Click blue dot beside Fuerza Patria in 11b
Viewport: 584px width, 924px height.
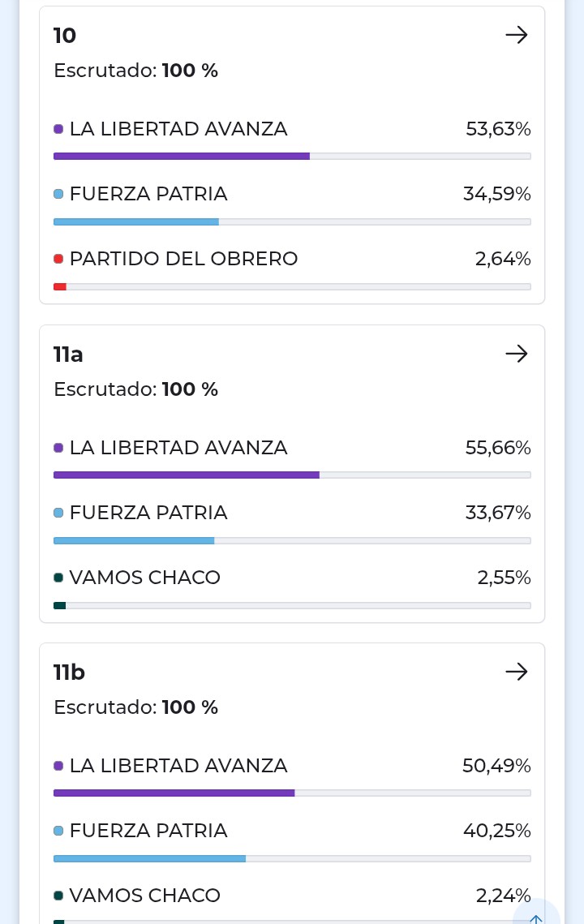point(58,831)
